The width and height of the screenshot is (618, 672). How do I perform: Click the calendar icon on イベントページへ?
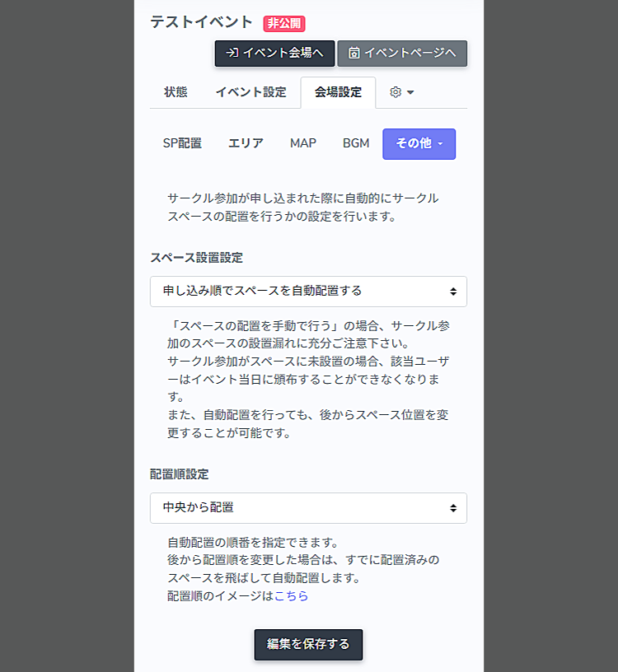353,53
